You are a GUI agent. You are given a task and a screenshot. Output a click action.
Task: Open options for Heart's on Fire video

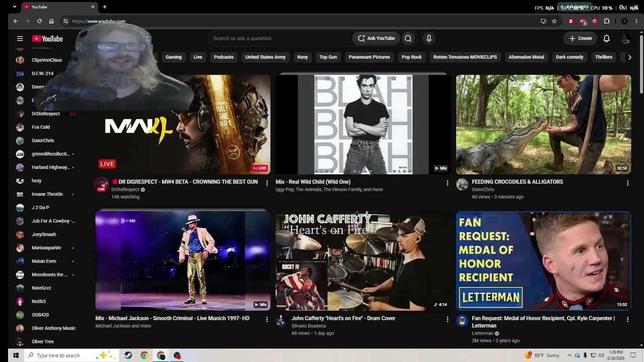[x=447, y=319]
